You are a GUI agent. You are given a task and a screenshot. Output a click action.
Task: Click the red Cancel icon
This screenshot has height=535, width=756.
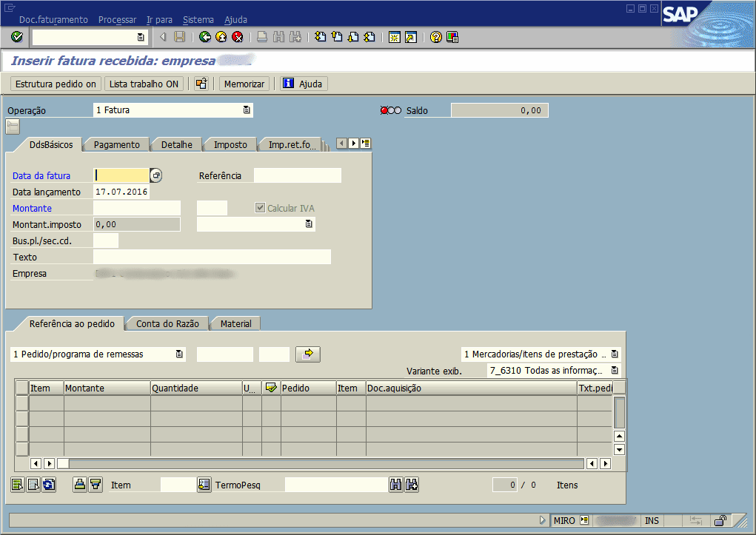pos(237,37)
